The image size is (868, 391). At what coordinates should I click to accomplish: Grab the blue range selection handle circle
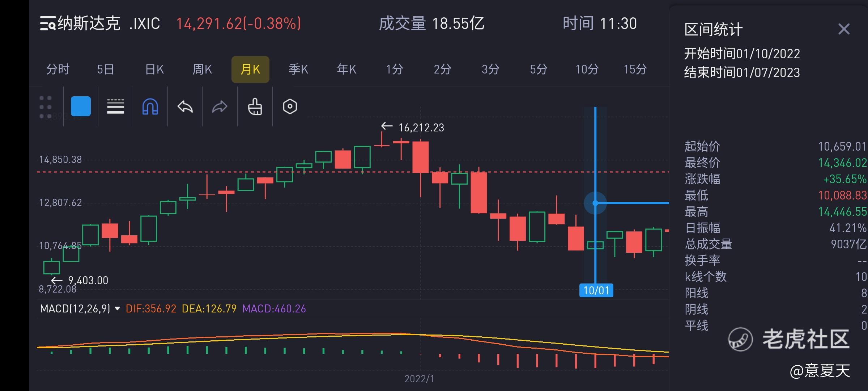click(x=595, y=203)
